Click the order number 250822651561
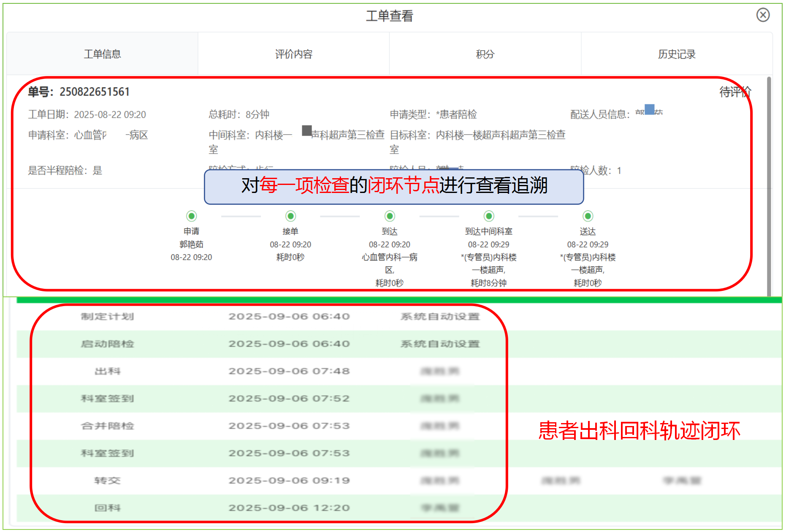 click(x=95, y=92)
